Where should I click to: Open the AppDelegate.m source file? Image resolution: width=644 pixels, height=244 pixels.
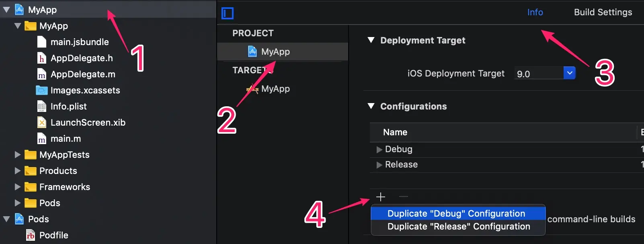(83, 74)
